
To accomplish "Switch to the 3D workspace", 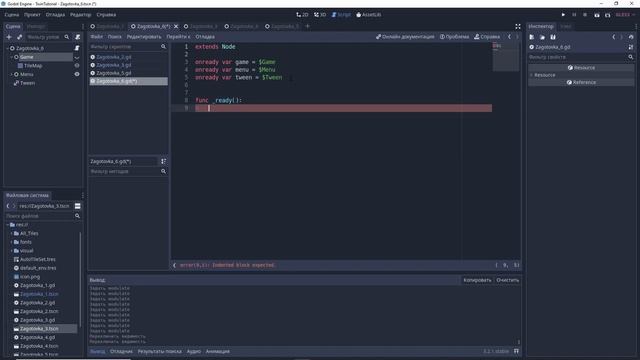I will (320, 15).
